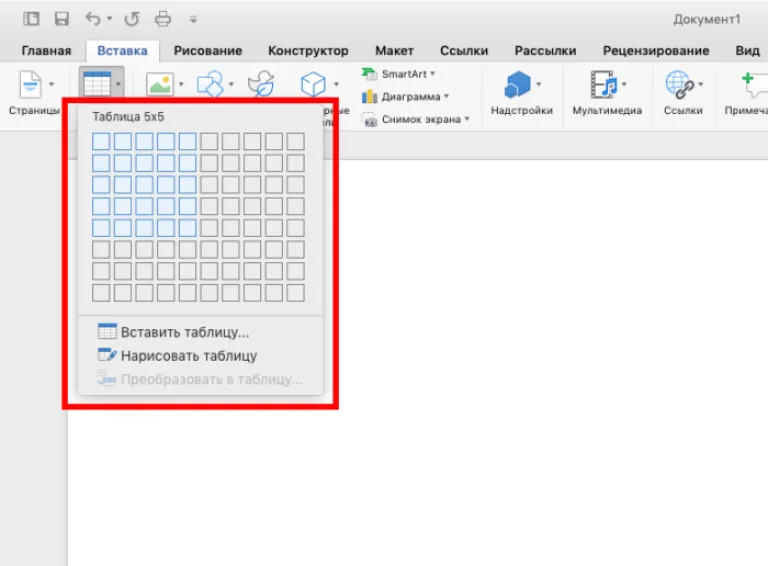Click the Ссылки globe link icon

click(679, 84)
